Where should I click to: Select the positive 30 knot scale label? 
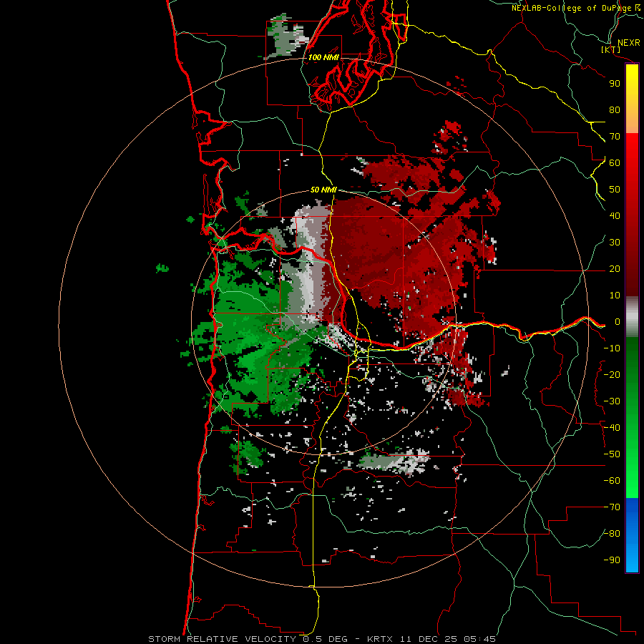click(615, 243)
